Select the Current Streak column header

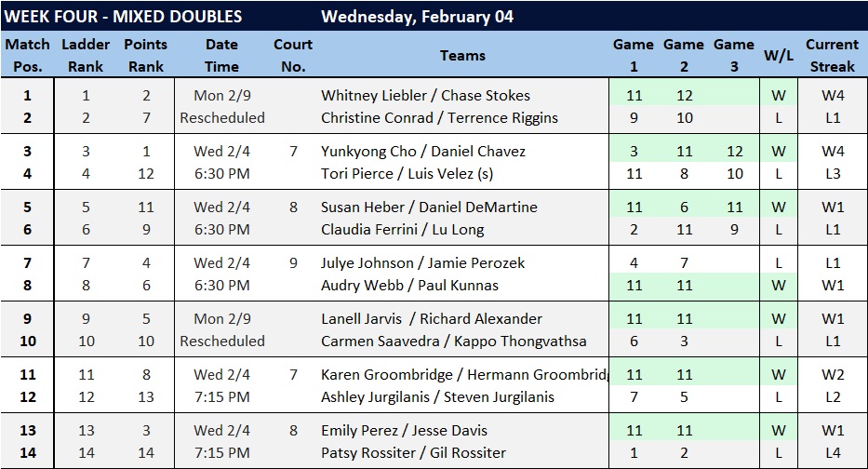pyautogui.click(x=832, y=56)
